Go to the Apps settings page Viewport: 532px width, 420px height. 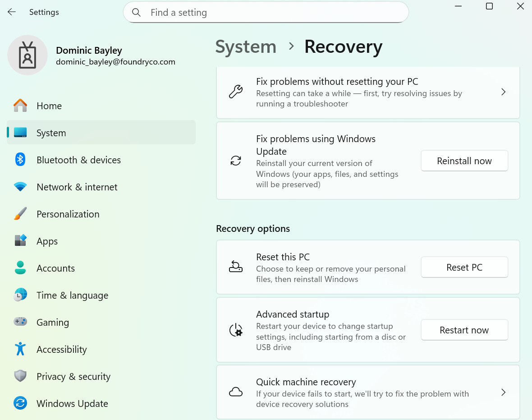47,241
